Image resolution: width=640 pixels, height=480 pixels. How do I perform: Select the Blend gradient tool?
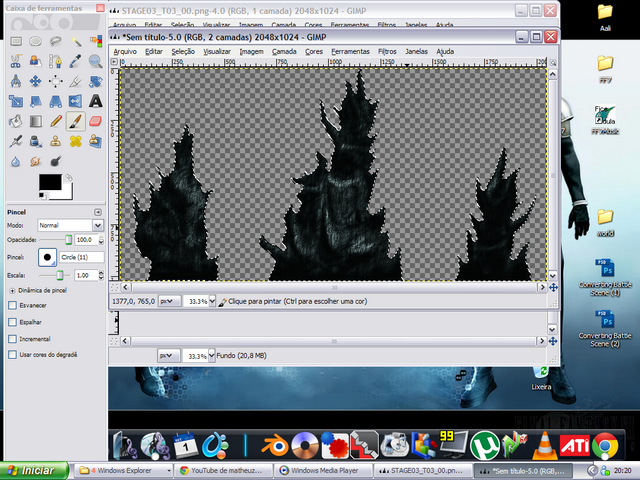tap(36, 121)
